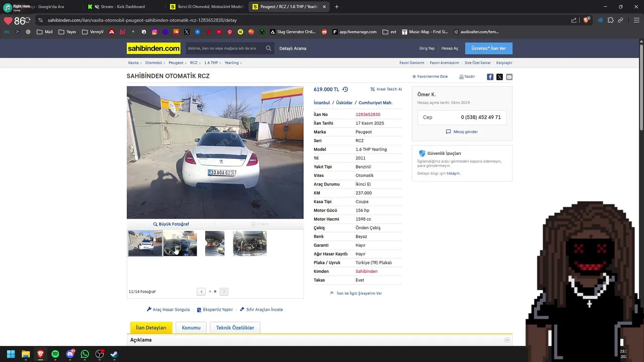The image size is (644, 362).
Task: Open Instagram bookmark icon
Action: click(x=154, y=32)
